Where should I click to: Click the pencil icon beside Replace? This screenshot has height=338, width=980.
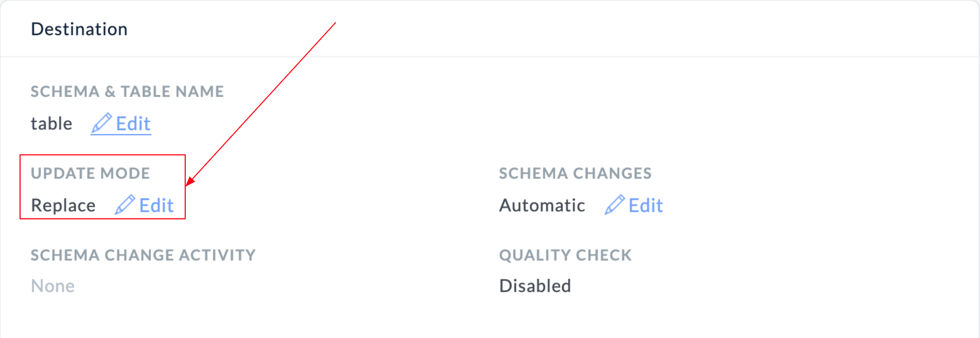[125, 205]
